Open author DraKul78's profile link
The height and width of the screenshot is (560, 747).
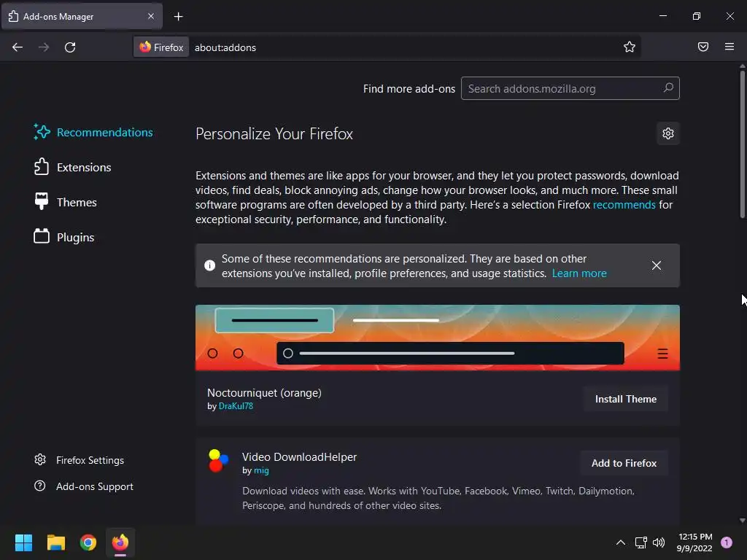[236, 406]
